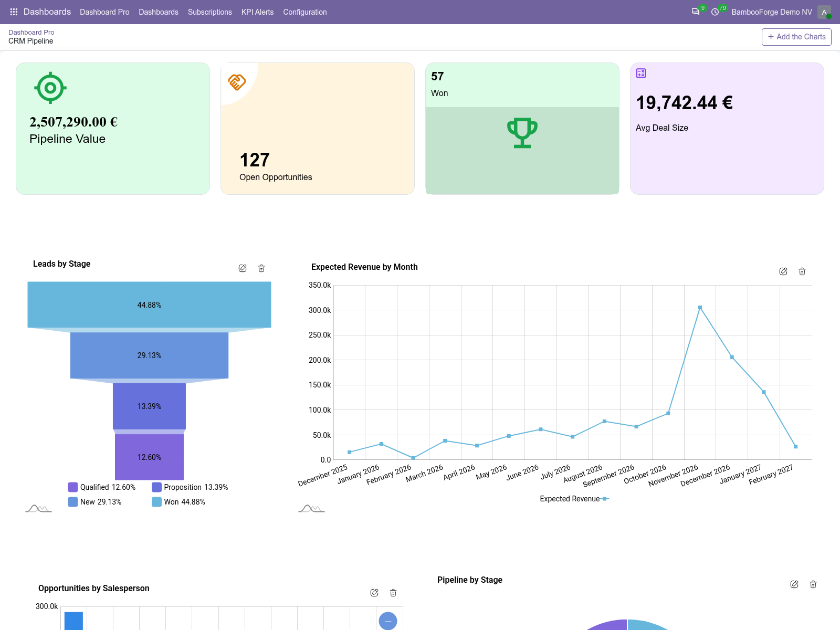Viewport: 840px width, 630px height.
Task: Click the calculator icon on Avg Deal Size
Action: (x=641, y=73)
